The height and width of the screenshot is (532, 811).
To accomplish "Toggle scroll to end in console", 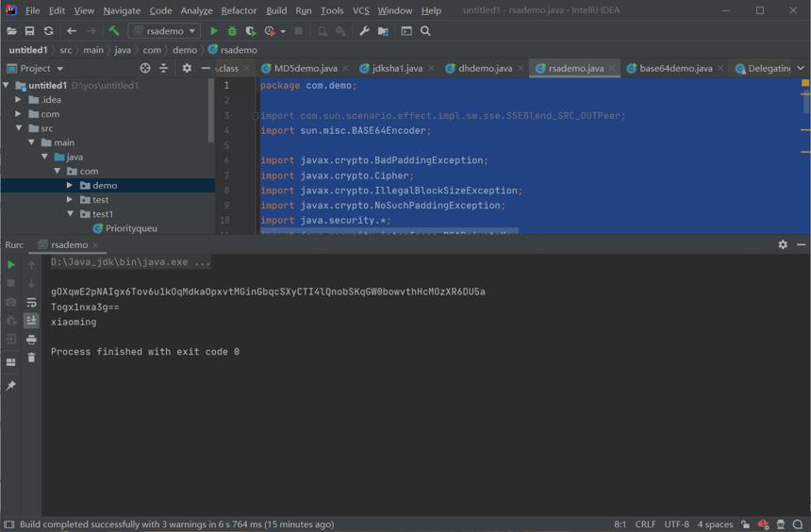I will point(31,321).
